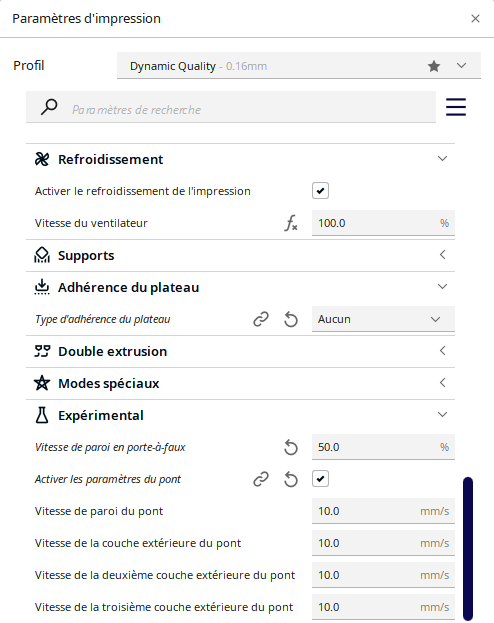
Task: Click the profile dropdown chevron arrow
Action: tap(461, 66)
